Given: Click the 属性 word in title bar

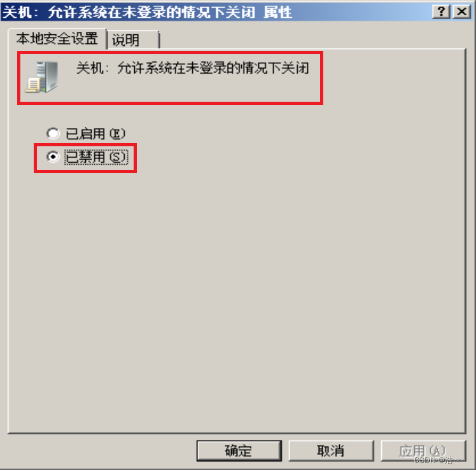Looking at the screenshot, I should point(277,13).
